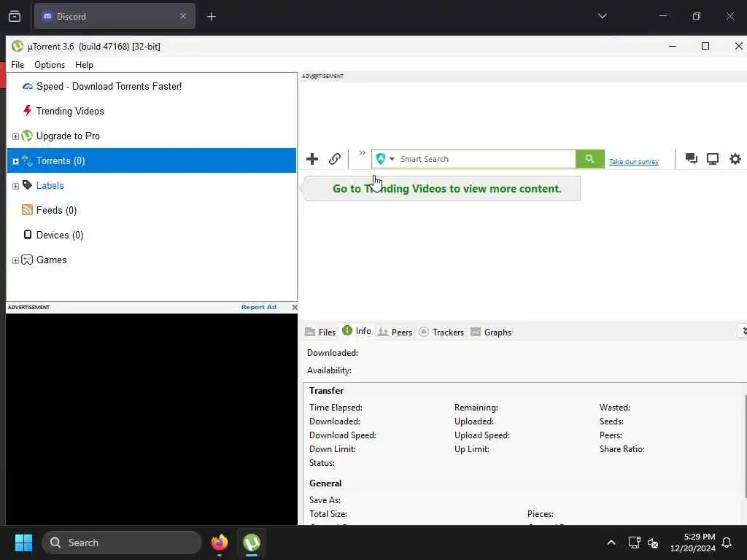Open the Help menu
Screen dimensions: 747x560
click(85, 65)
